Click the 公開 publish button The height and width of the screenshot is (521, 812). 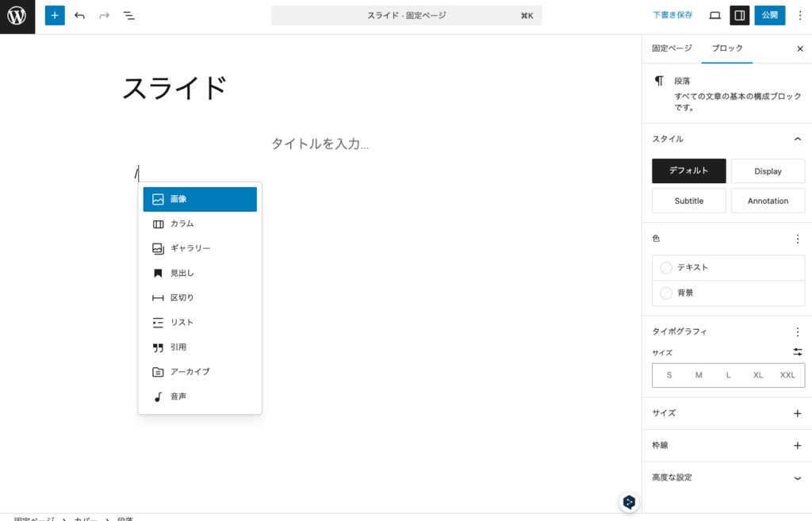(x=769, y=15)
